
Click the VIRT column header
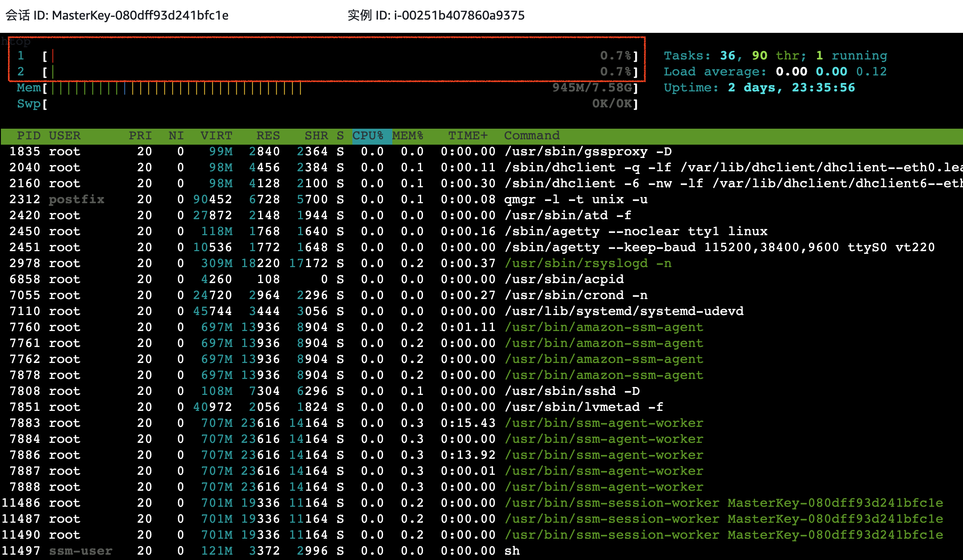coord(216,136)
